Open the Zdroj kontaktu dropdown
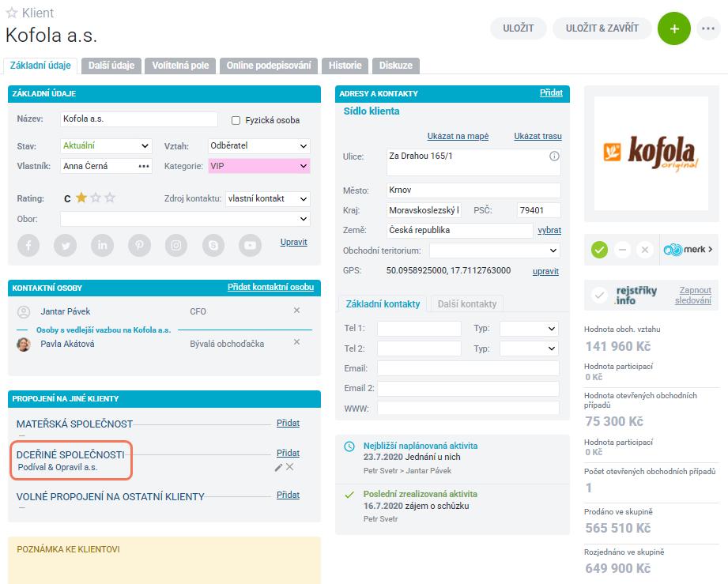The image size is (728, 584). click(x=268, y=198)
